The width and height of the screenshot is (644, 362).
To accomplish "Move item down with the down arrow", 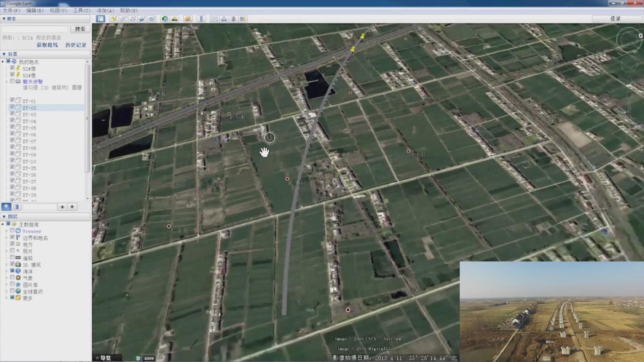I will (72, 207).
